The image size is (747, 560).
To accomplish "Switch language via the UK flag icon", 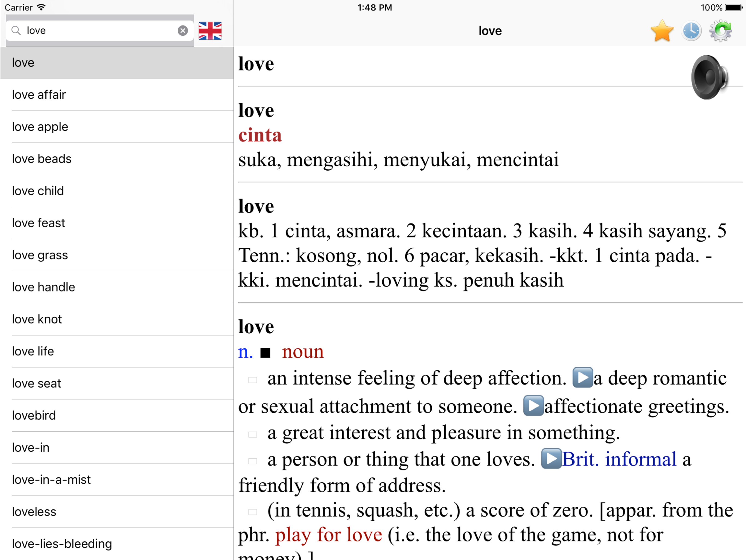I will tap(210, 31).
